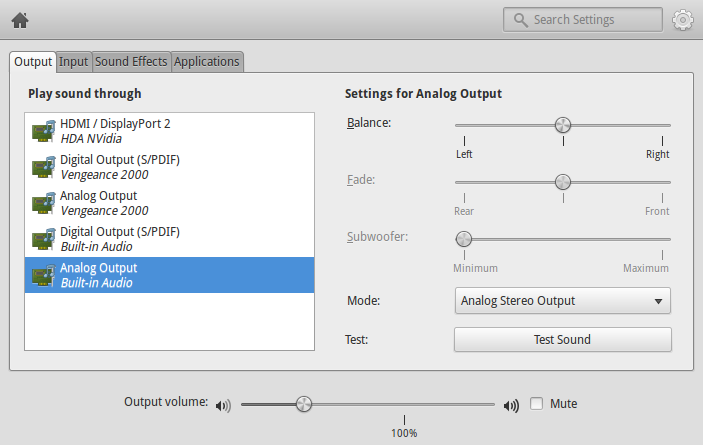This screenshot has height=445, width=703.
Task: Focus the Search Settings field
Action: coord(583,20)
